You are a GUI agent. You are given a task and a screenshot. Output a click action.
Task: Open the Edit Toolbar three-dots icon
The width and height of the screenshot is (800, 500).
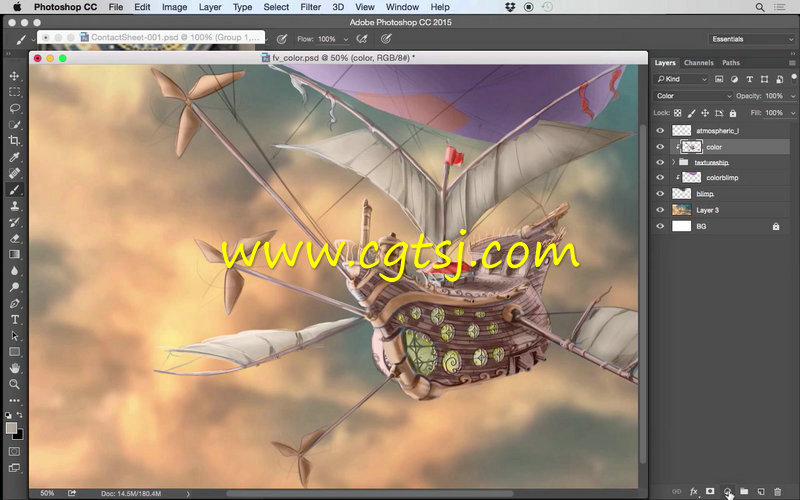(x=14, y=401)
